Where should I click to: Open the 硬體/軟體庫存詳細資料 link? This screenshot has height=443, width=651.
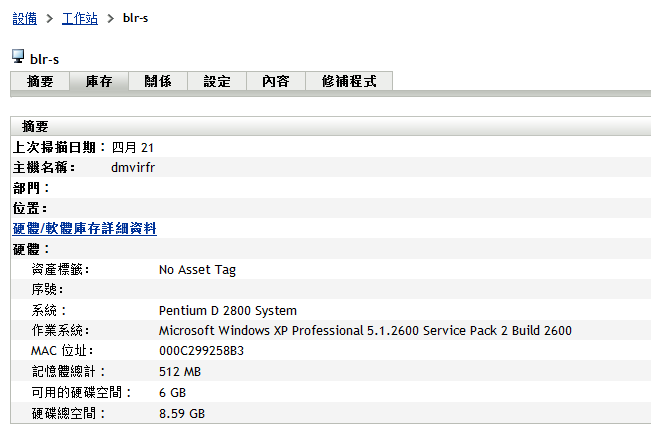(x=84, y=229)
